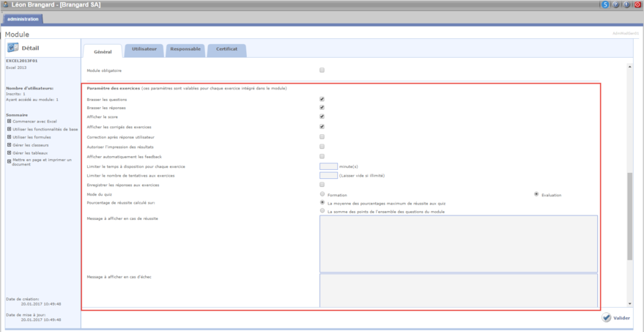Click the Détail module icon
644x332 pixels.
[x=14, y=48]
